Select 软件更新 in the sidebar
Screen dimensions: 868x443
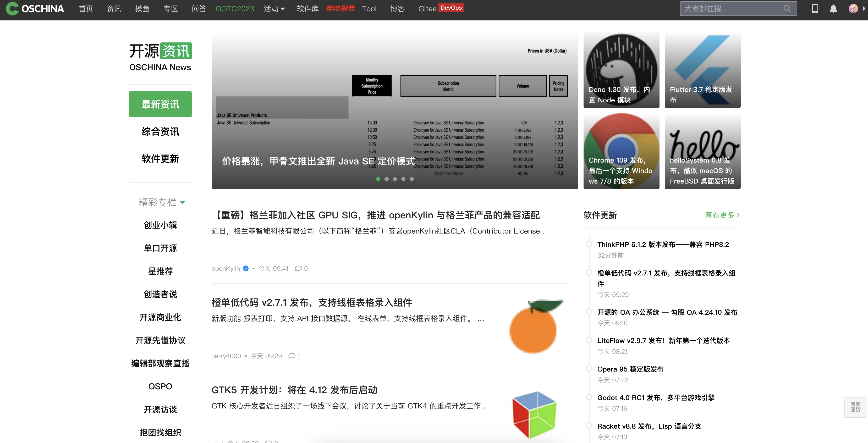click(x=160, y=159)
